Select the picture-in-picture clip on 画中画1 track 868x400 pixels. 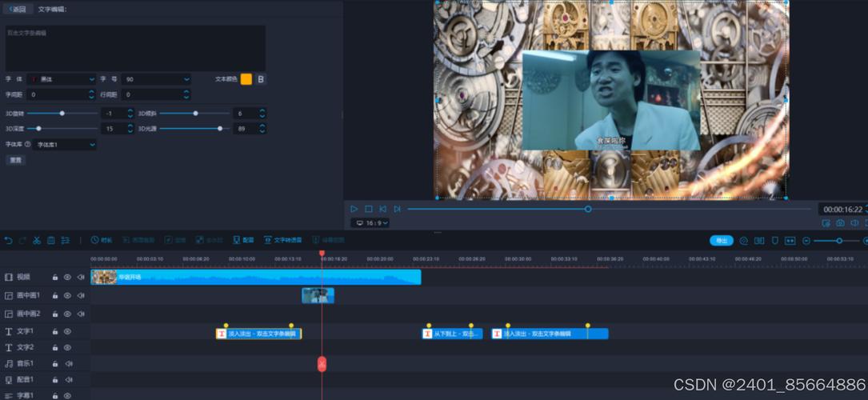point(318,295)
